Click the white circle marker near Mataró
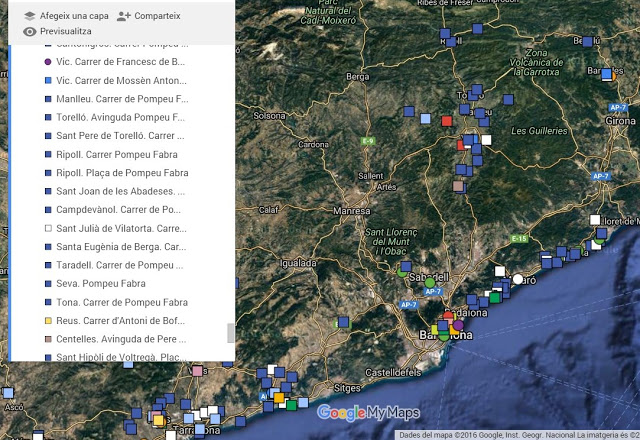640x440 pixels. 518,278
